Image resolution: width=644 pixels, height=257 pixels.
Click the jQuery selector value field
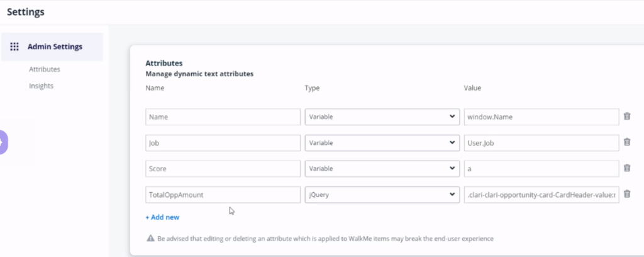(541, 195)
